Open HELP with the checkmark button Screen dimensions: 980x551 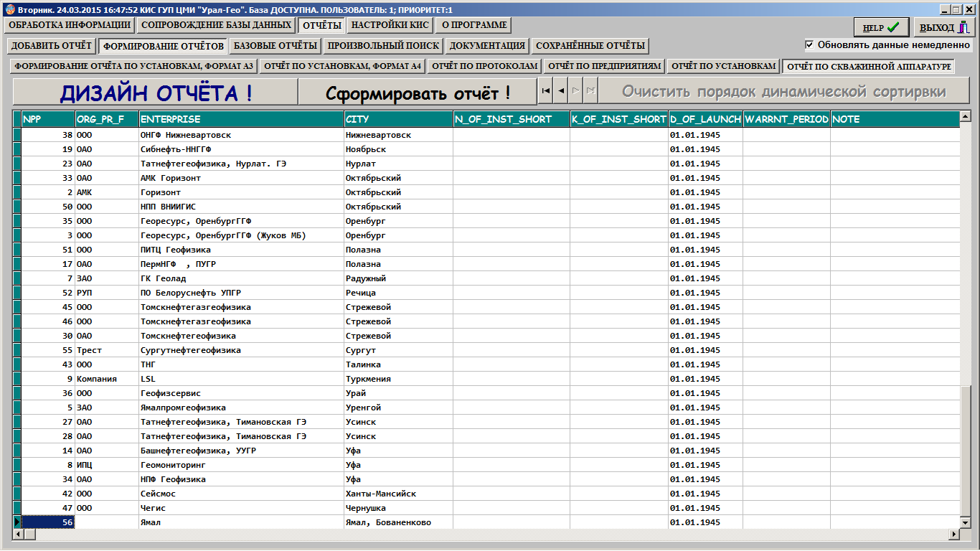(x=881, y=27)
